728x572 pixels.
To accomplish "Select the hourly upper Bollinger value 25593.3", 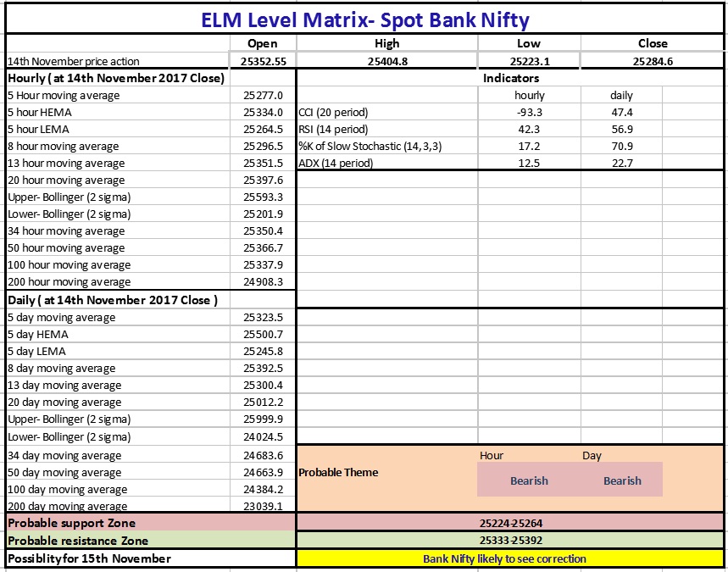I will click(x=263, y=197).
